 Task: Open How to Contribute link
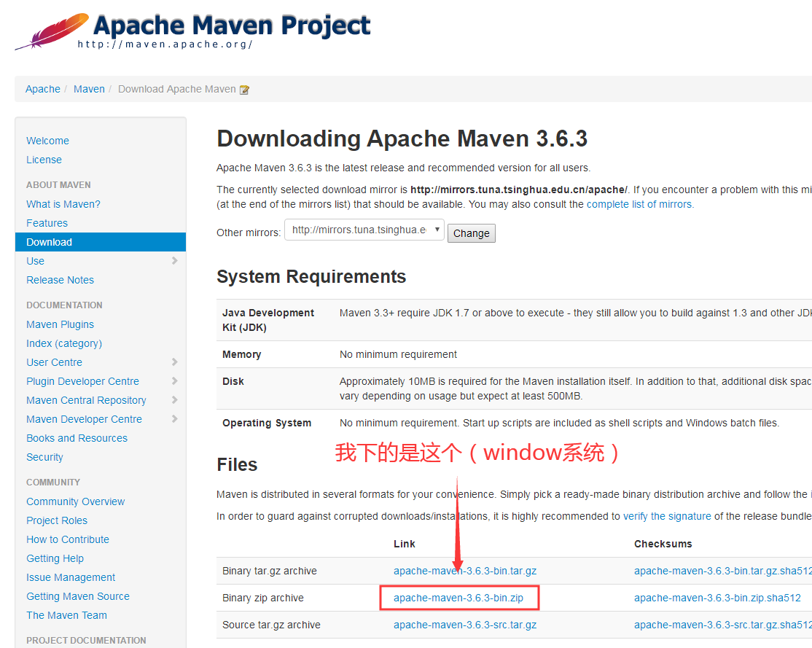(x=68, y=539)
